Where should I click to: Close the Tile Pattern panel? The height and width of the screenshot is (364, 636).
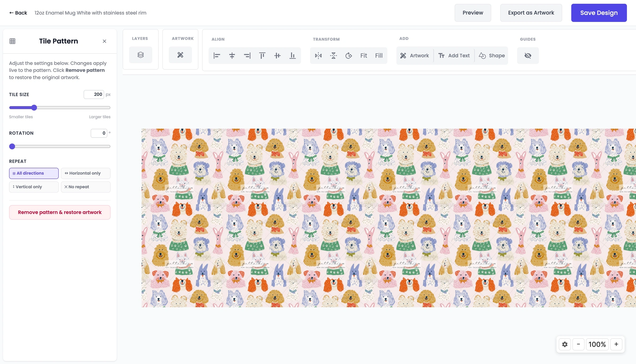(x=104, y=41)
